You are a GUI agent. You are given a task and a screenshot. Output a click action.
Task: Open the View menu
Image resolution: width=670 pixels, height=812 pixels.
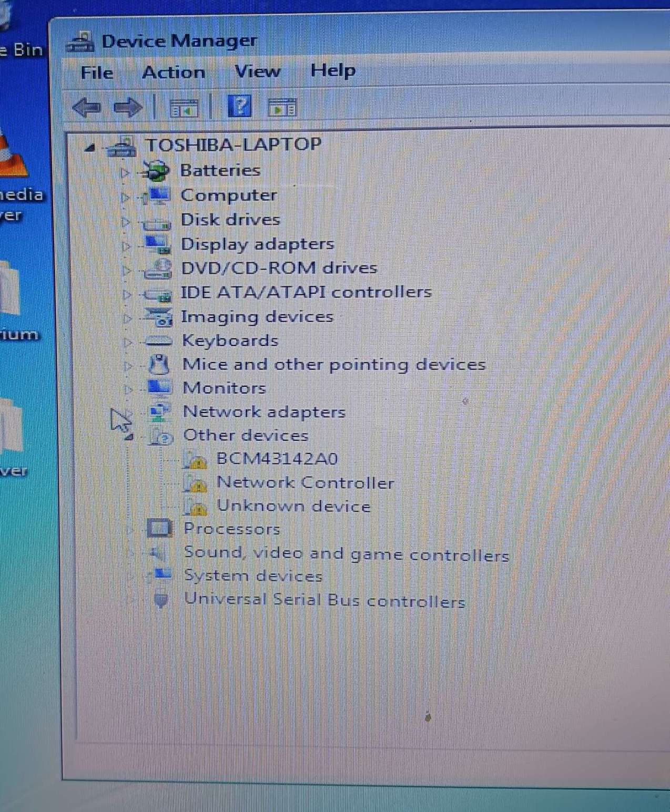coord(257,71)
